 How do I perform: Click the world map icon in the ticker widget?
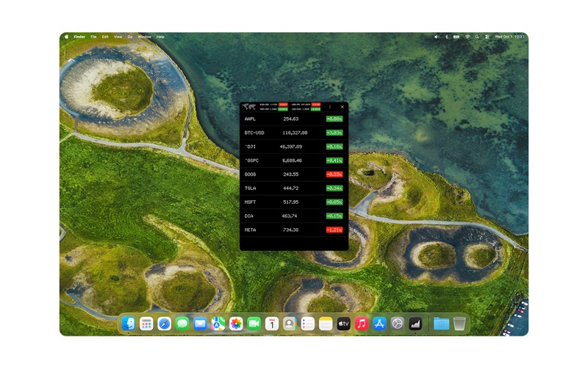248,107
